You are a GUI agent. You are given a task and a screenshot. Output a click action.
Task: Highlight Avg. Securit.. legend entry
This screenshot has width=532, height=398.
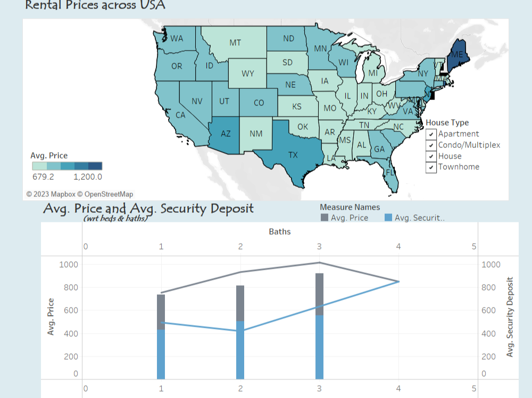pos(414,218)
